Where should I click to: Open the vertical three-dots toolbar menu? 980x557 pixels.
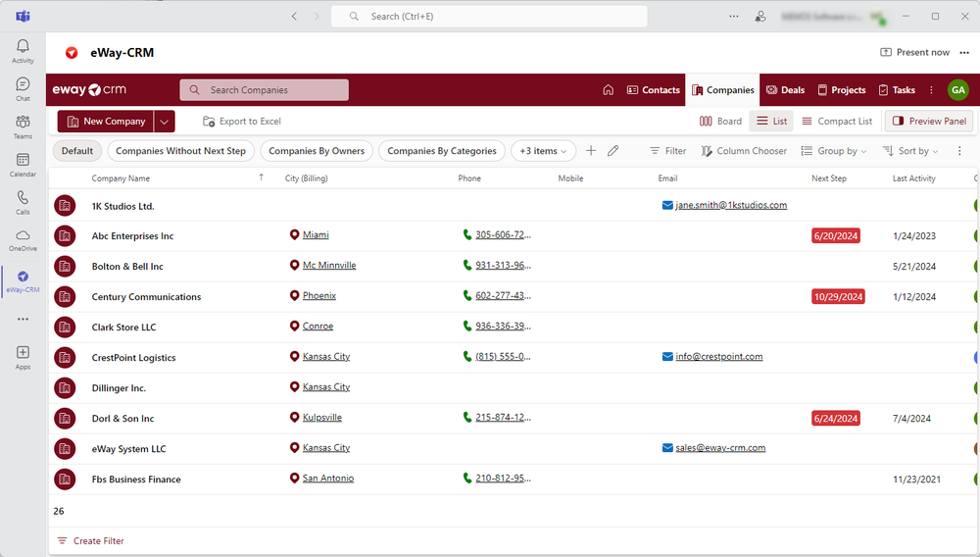[x=959, y=151]
